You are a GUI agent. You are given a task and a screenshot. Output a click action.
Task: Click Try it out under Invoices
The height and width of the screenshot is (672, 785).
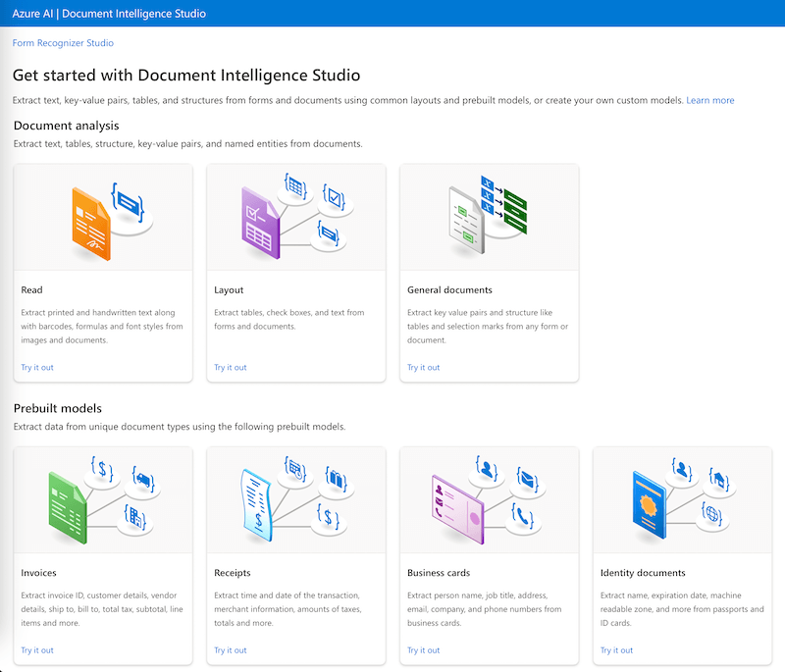(37, 650)
